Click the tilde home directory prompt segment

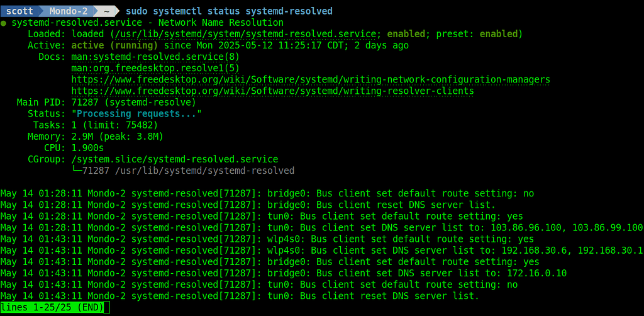(107, 11)
